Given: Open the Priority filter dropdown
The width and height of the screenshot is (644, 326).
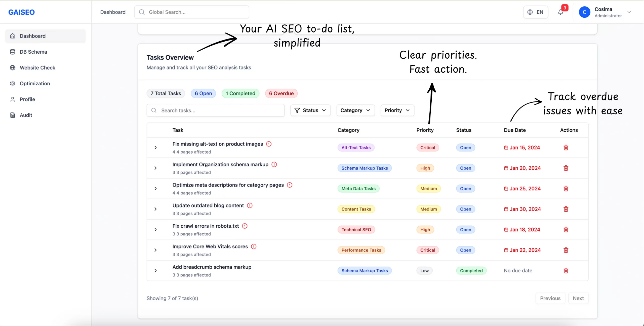Looking at the screenshot, I should click(x=397, y=110).
